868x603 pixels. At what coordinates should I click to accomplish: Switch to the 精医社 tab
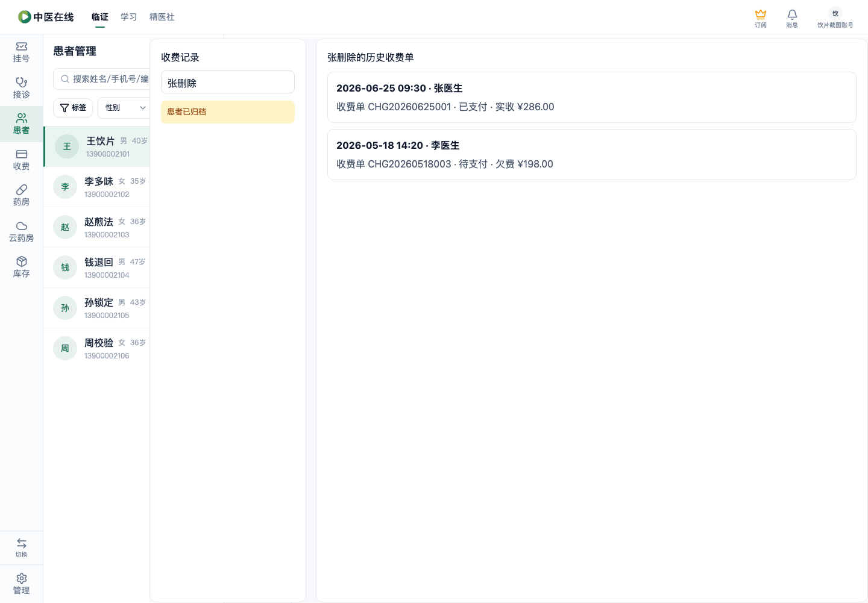162,17
